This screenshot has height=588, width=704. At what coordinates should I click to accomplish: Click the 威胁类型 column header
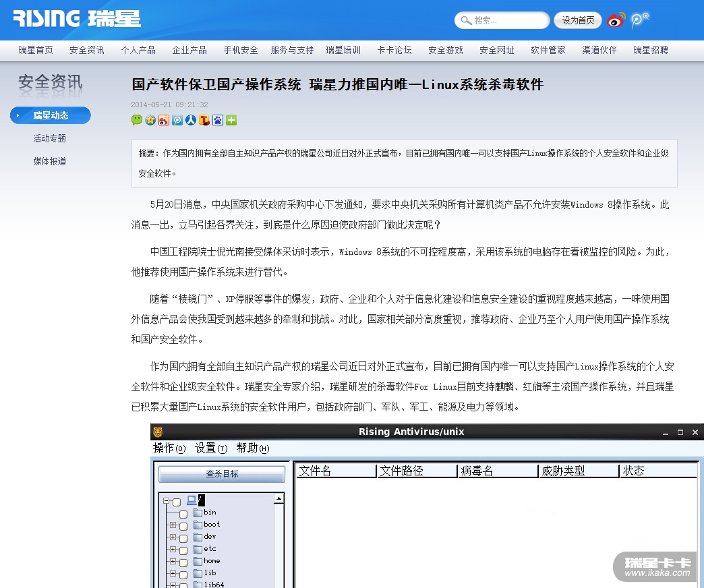pos(579,471)
